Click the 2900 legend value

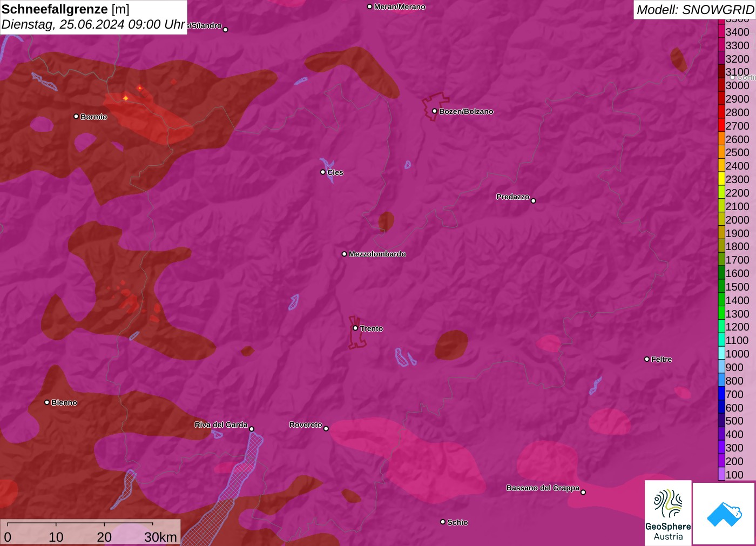[737, 99]
